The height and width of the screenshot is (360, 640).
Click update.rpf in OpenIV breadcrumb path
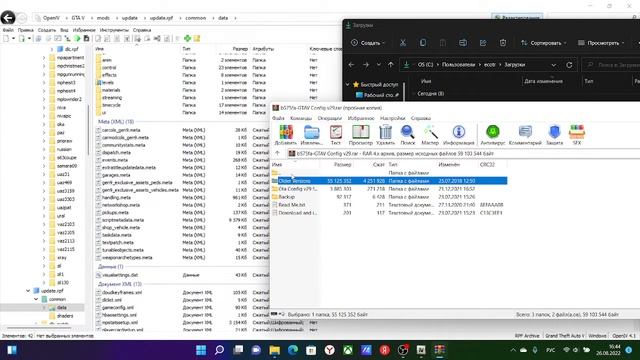[161, 18]
